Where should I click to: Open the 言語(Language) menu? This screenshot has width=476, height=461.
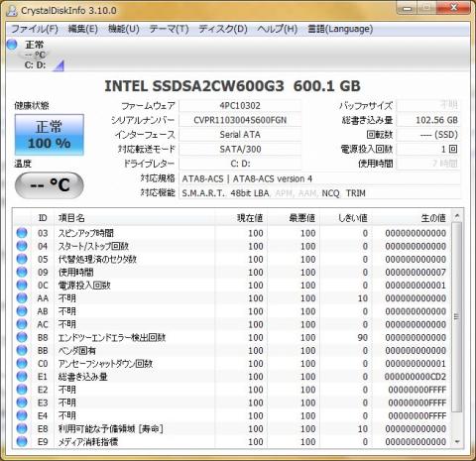[340, 29]
